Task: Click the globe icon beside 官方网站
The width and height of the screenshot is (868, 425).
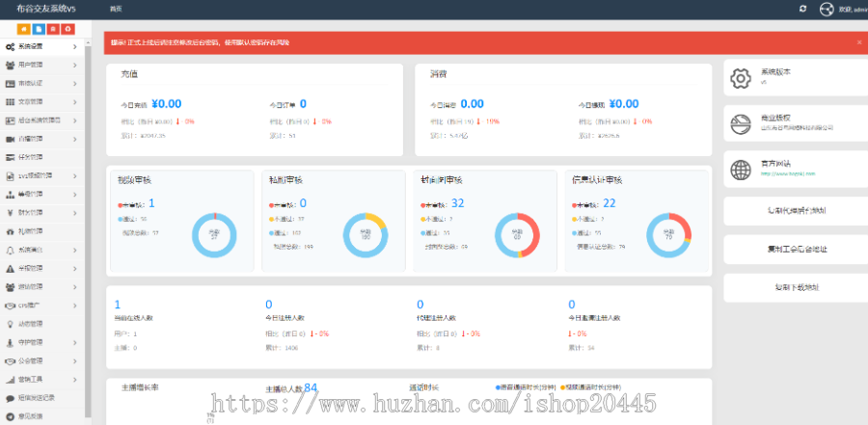Action: click(x=741, y=170)
